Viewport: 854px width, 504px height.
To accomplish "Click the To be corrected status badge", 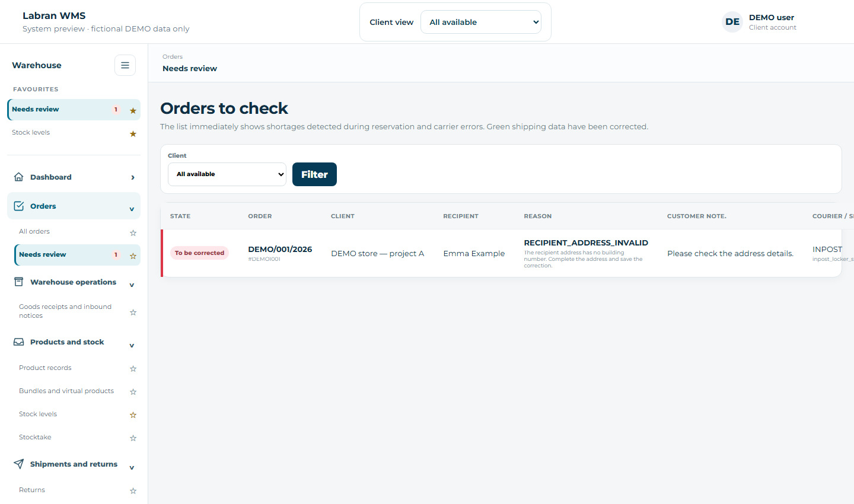I will [199, 253].
